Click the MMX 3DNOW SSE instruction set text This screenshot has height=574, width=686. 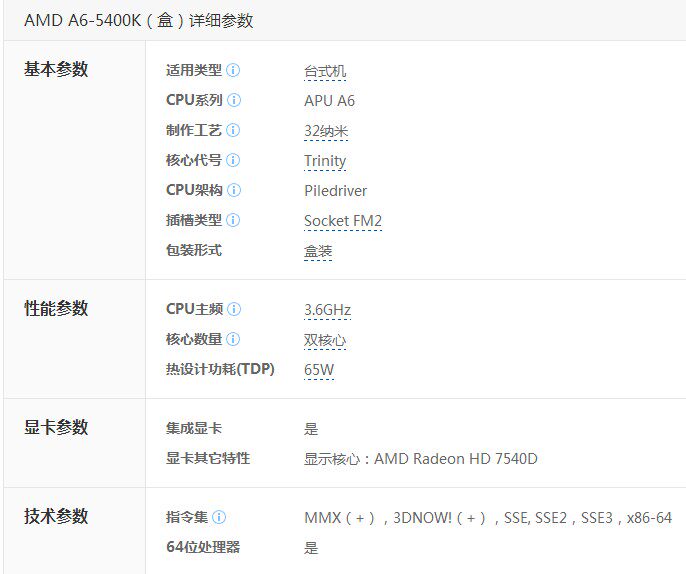488,518
